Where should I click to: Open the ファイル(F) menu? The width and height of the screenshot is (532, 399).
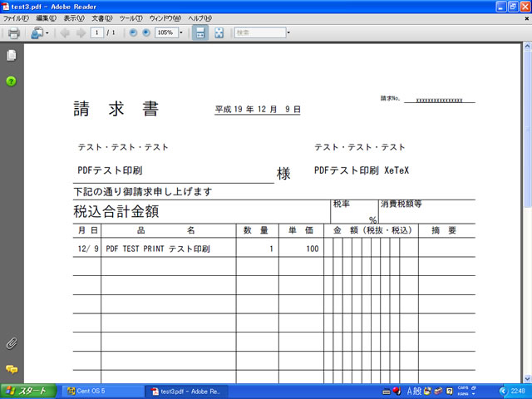pyautogui.click(x=16, y=17)
